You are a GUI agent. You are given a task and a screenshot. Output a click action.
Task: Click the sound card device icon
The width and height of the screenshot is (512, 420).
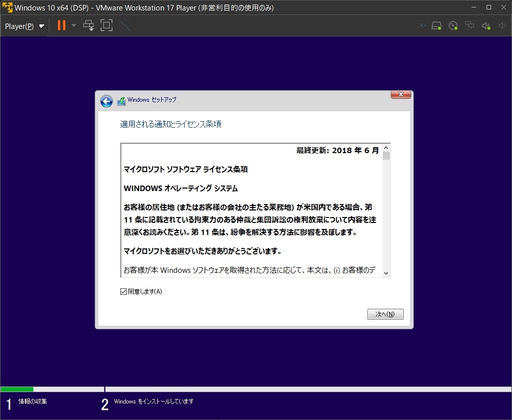pos(486,26)
